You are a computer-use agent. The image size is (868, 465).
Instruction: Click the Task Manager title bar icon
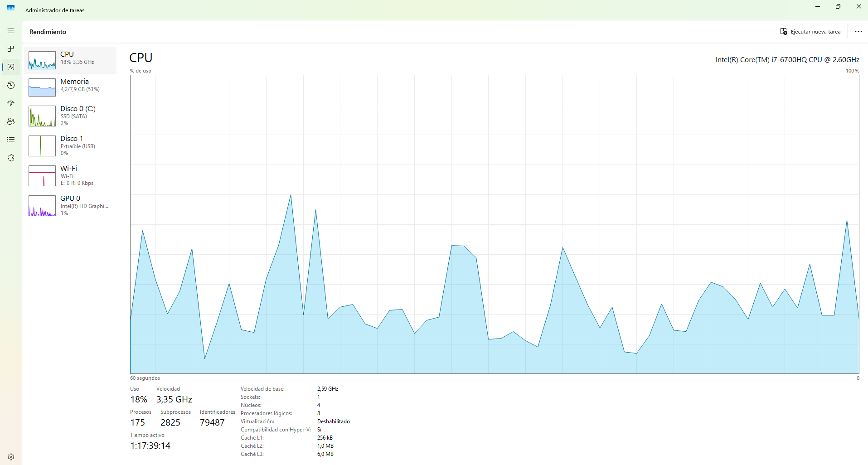pyautogui.click(x=11, y=8)
